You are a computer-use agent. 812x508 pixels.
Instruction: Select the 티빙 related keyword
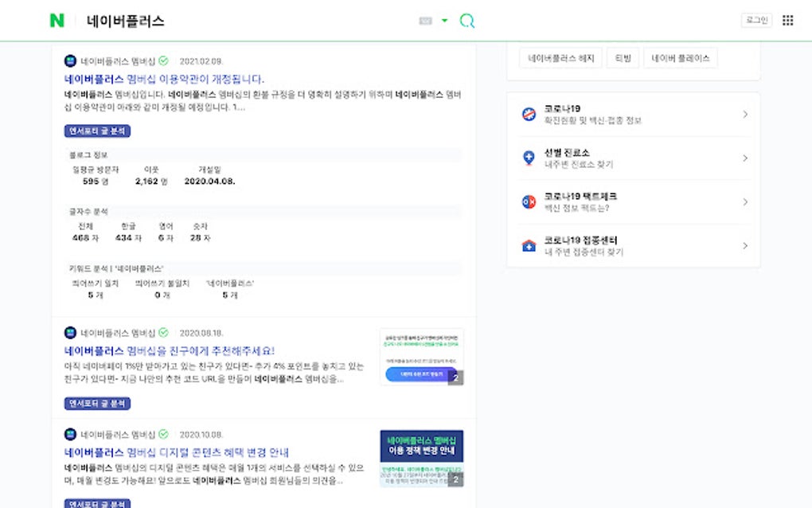(x=623, y=58)
